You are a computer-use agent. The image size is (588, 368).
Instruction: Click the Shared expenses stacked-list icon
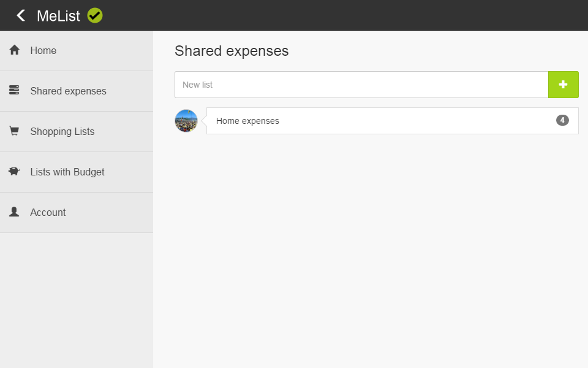point(15,91)
